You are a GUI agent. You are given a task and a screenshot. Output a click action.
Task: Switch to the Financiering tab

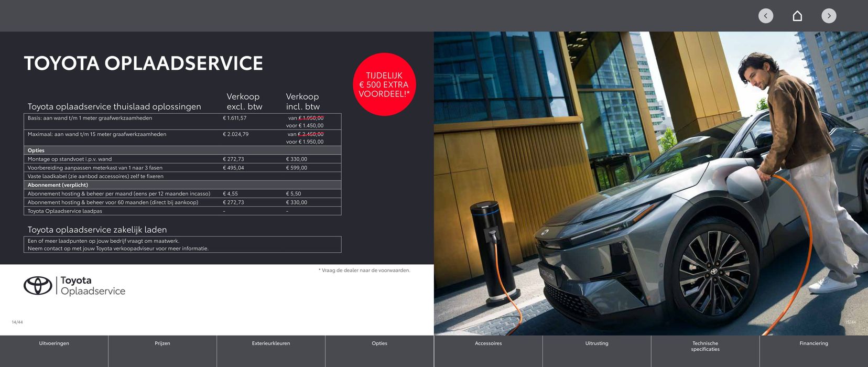tap(813, 343)
